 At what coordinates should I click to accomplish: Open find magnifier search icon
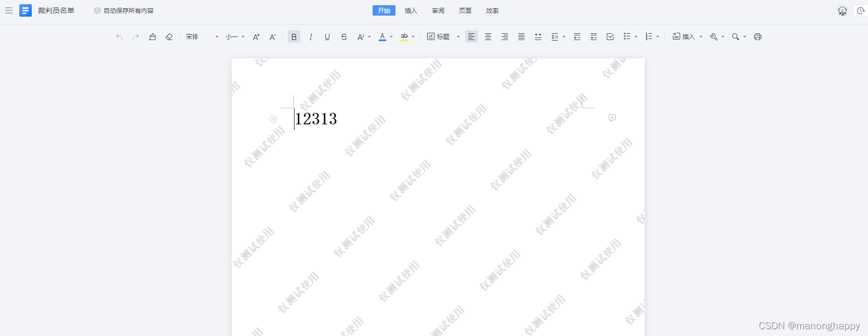[736, 37]
